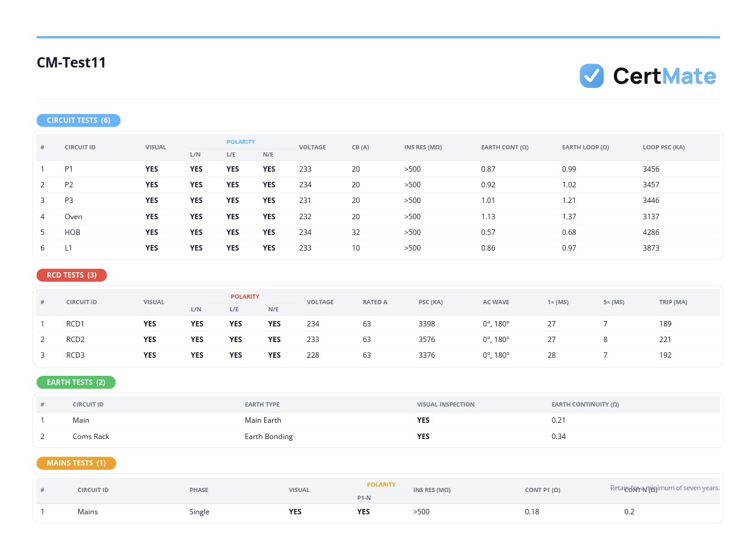Click the Mains Tests (1) badge
Screen dimensions: 756x533
click(x=76, y=463)
